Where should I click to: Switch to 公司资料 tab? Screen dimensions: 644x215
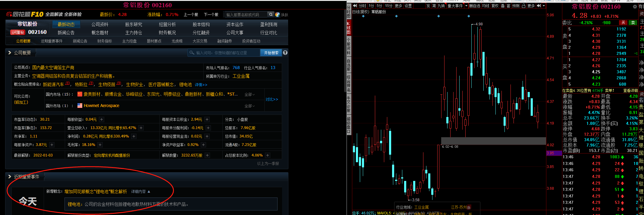[100, 24]
